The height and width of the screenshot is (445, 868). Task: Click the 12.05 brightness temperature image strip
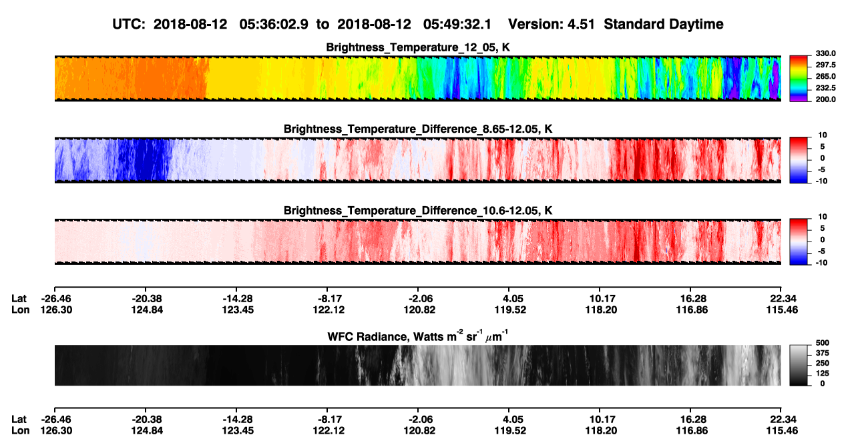tap(417, 78)
